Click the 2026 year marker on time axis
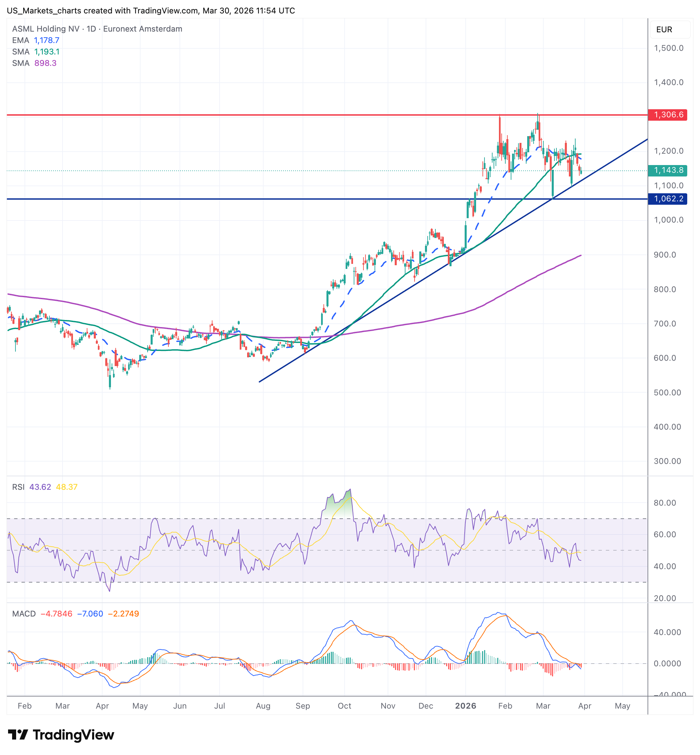Viewport: 700px width, 755px height. (466, 706)
